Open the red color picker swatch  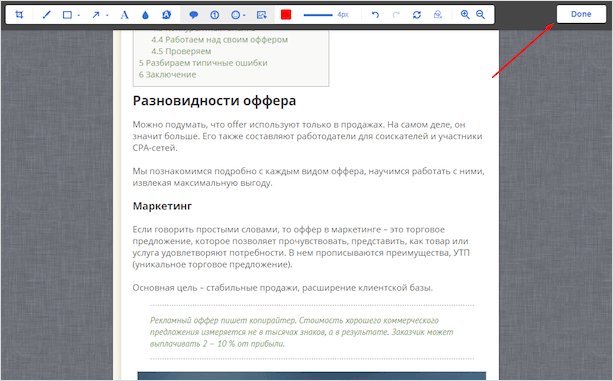(x=286, y=15)
